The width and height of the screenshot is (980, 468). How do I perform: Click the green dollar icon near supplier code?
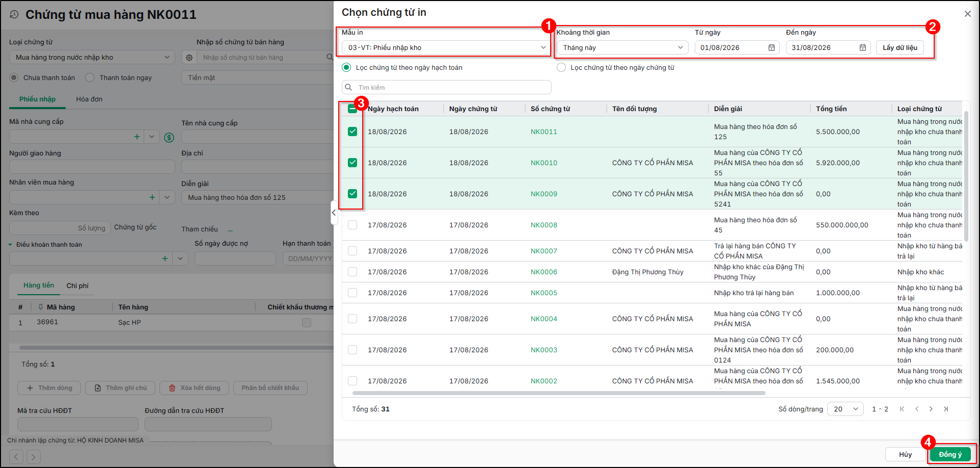169,137
